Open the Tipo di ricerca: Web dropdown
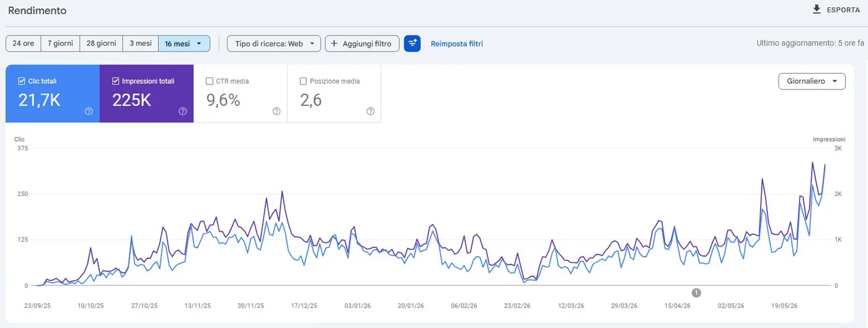This screenshot has height=328, width=868. point(274,43)
